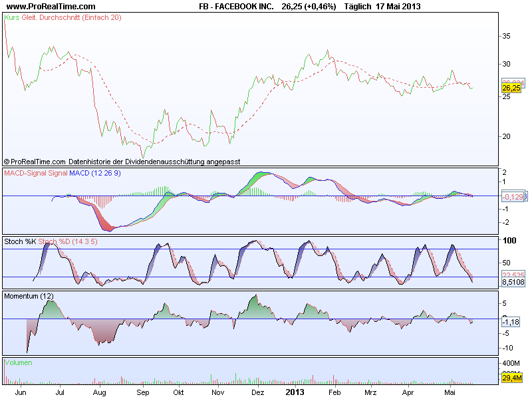Click the -1,18 momentum value tag

coord(511,322)
